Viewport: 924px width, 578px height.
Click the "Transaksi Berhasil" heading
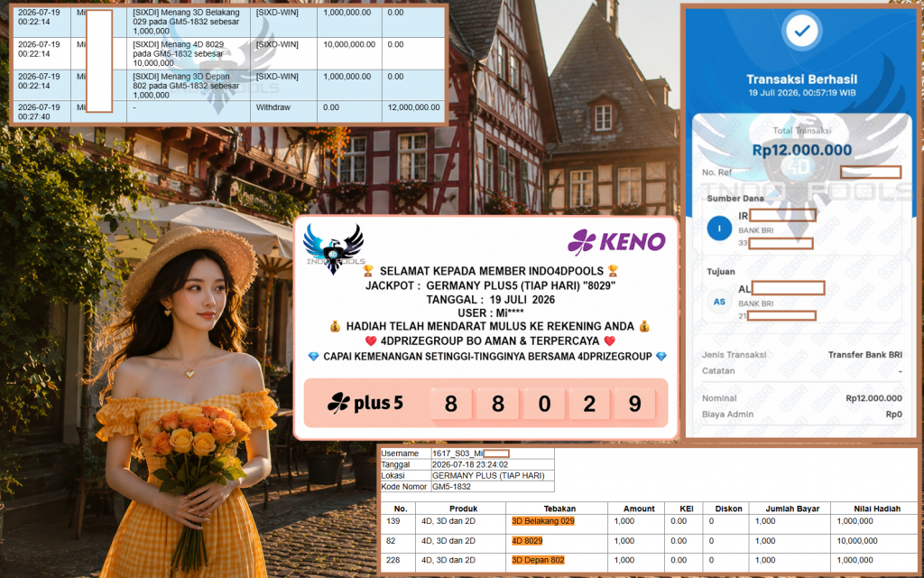point(801,79)
